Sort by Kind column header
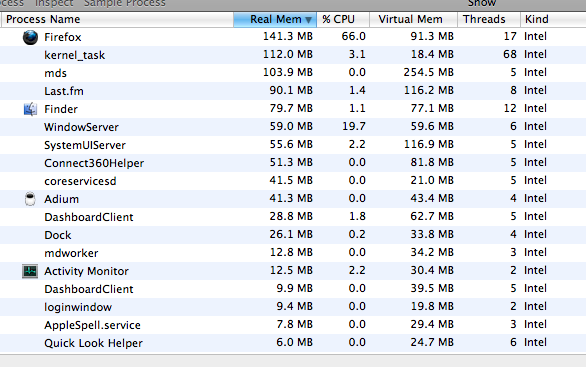Image resolution: width=586 pixels, height=367 pixels. [553, 19]
